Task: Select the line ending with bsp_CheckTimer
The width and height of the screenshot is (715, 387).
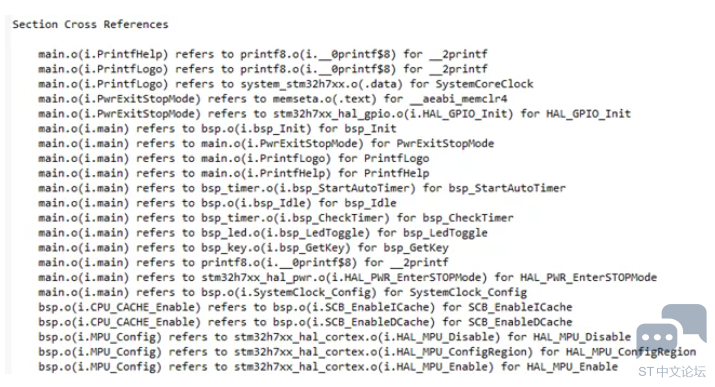Action: coord(276,218)
